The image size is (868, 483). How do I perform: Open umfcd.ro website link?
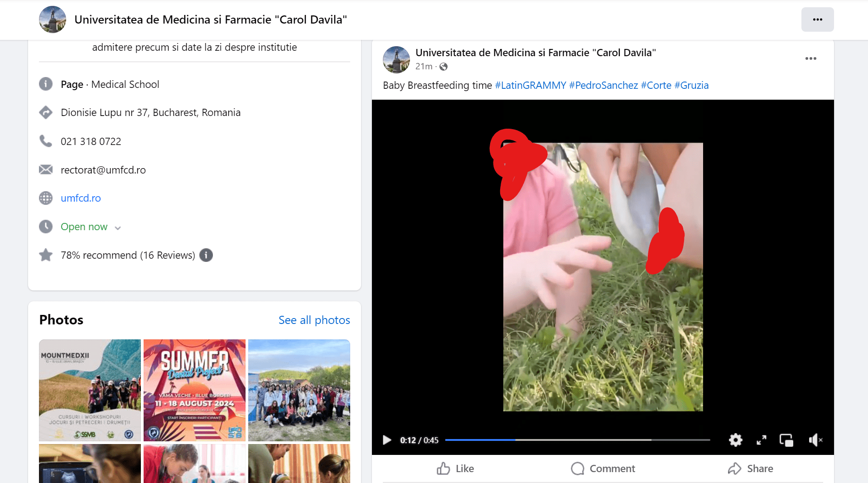[x=81, y=198]
